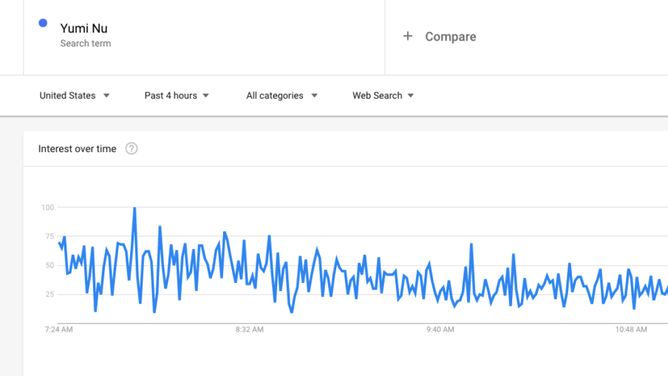This screenshot has width=668, height=376.
Task: Click the arrow next to United States
Action: point(107,95)
